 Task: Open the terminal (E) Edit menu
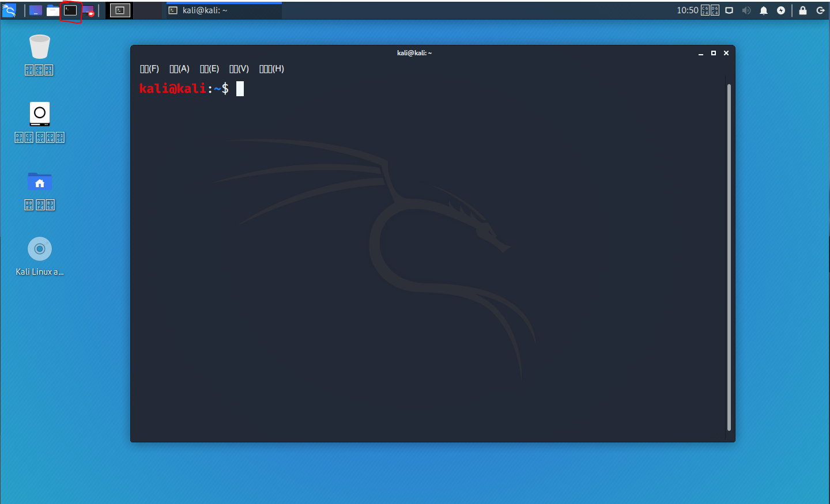209,69
